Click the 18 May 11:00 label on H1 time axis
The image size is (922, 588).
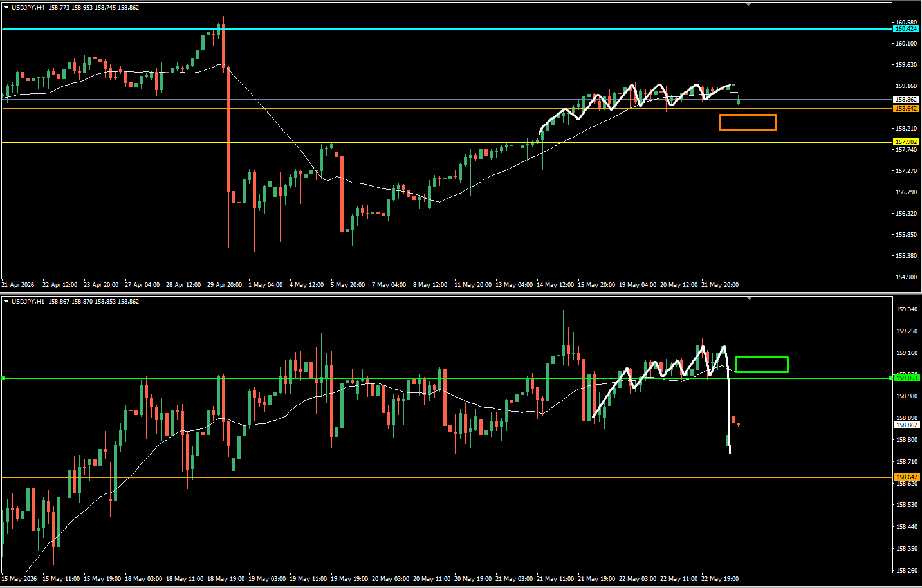pyautogui.click(x=185, y=579)
